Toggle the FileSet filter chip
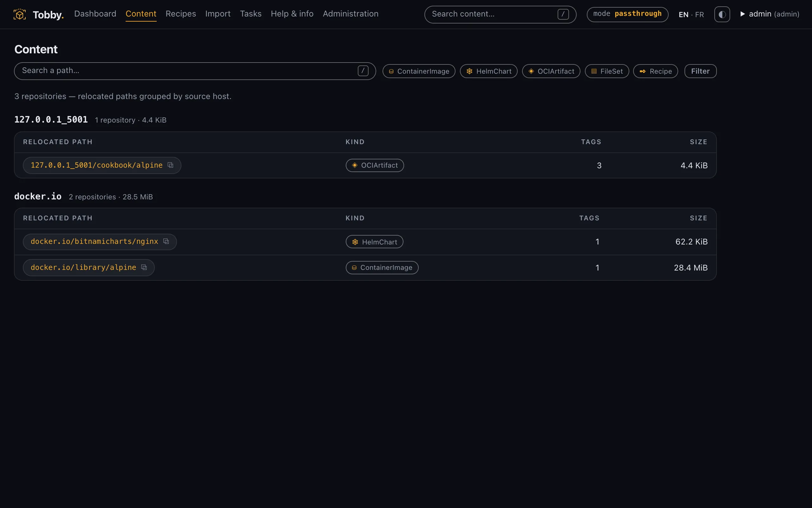This screenshot has height=508, width=812. [607, 71]
